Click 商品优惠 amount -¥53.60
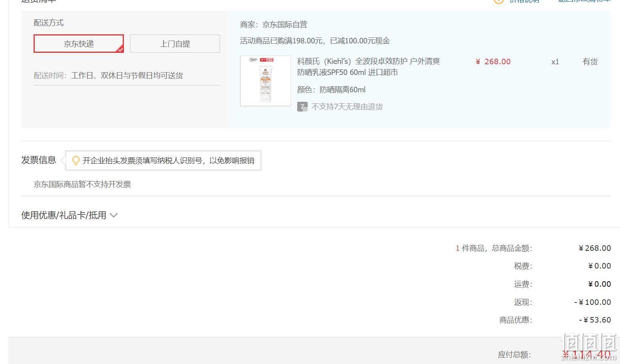The width and height of the screenshot is (620, 364). [x=595, y=320]
